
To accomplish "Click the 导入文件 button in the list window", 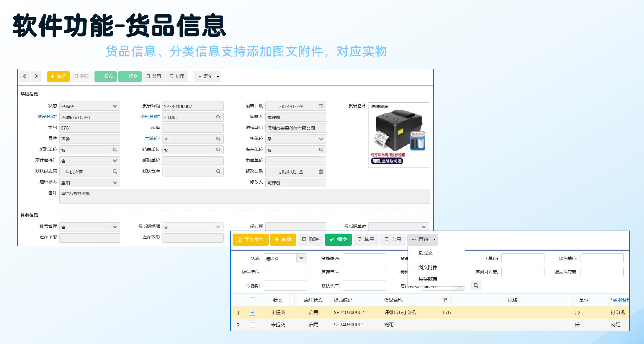I will point(251,239).
